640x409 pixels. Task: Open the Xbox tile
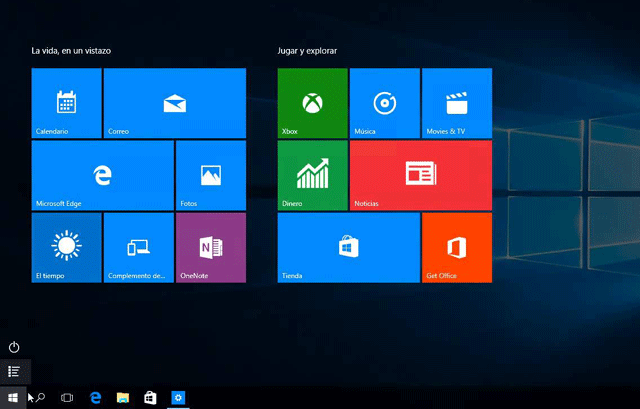tap(312, 103)
